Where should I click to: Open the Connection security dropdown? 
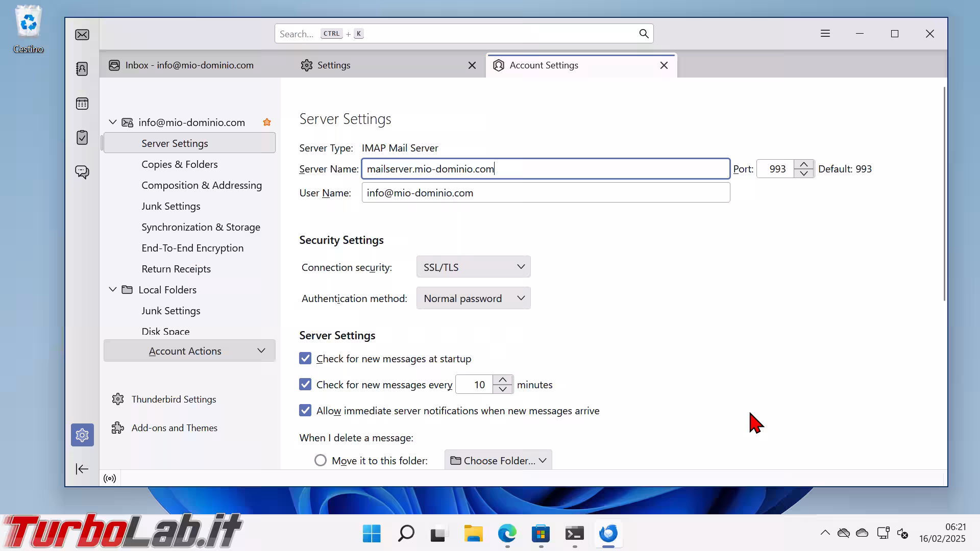tap(473, 267)
